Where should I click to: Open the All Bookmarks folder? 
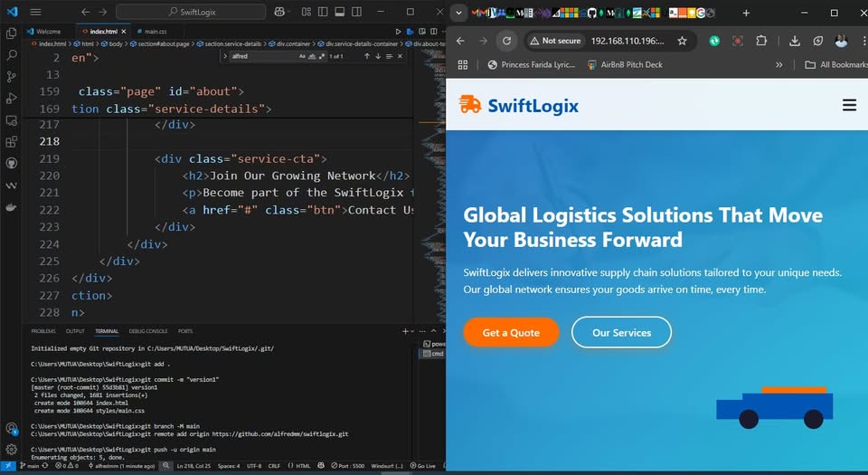[x=836, y=65]
